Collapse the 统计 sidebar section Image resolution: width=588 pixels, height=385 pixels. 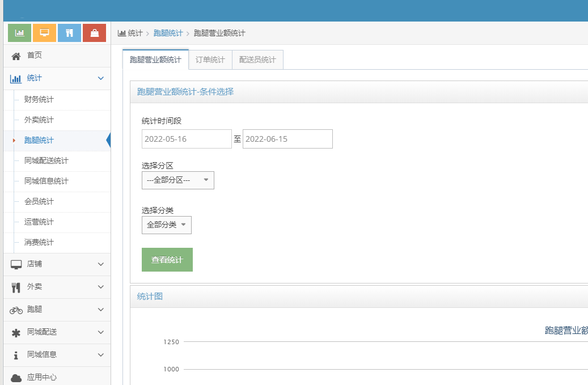tap(101, 78)
